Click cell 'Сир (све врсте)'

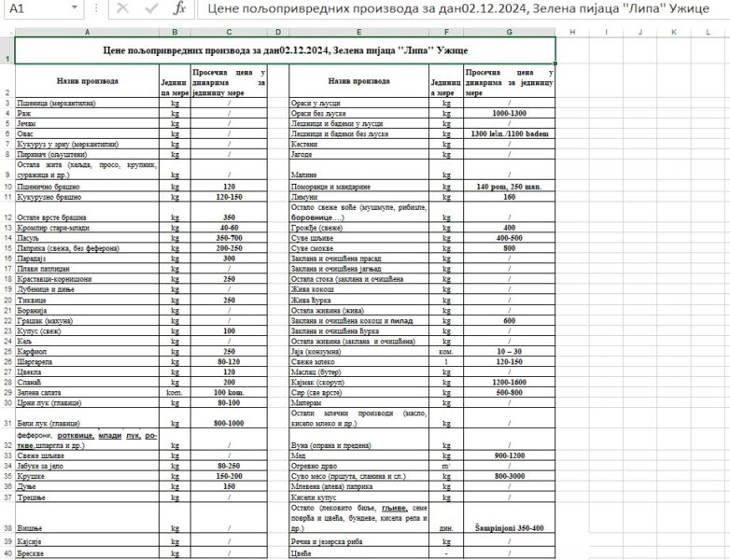point(359,392)
